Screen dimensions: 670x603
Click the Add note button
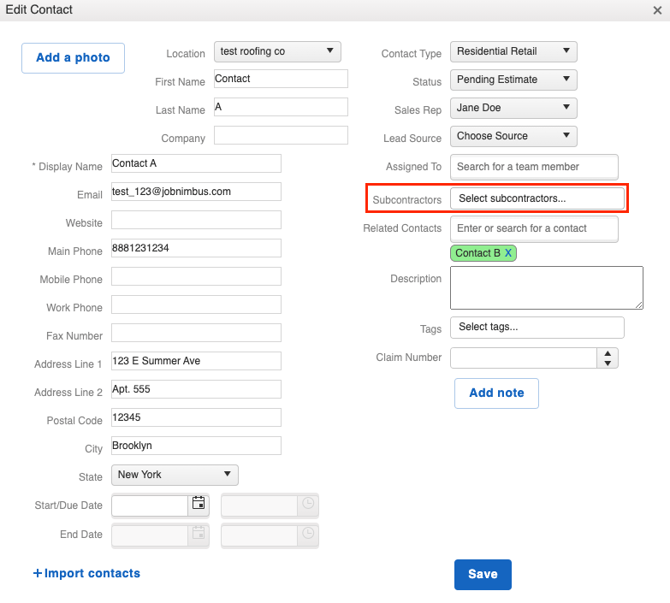point(496,393)
